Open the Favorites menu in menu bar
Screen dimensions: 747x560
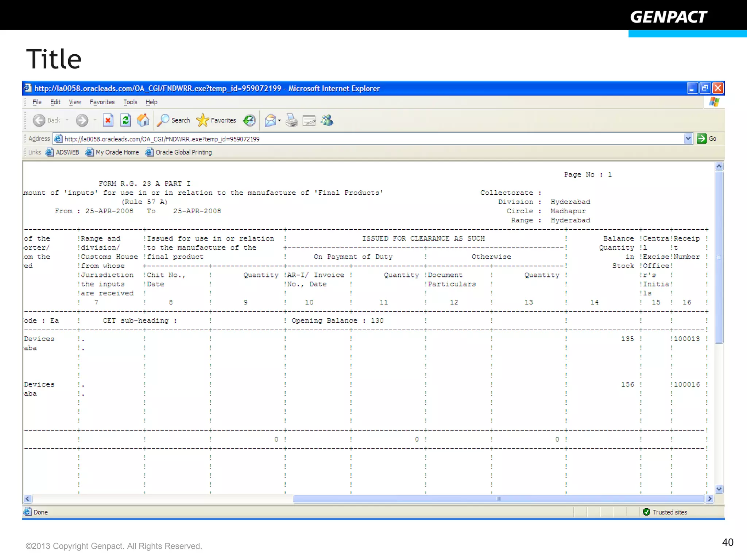[x=102, y=102]
